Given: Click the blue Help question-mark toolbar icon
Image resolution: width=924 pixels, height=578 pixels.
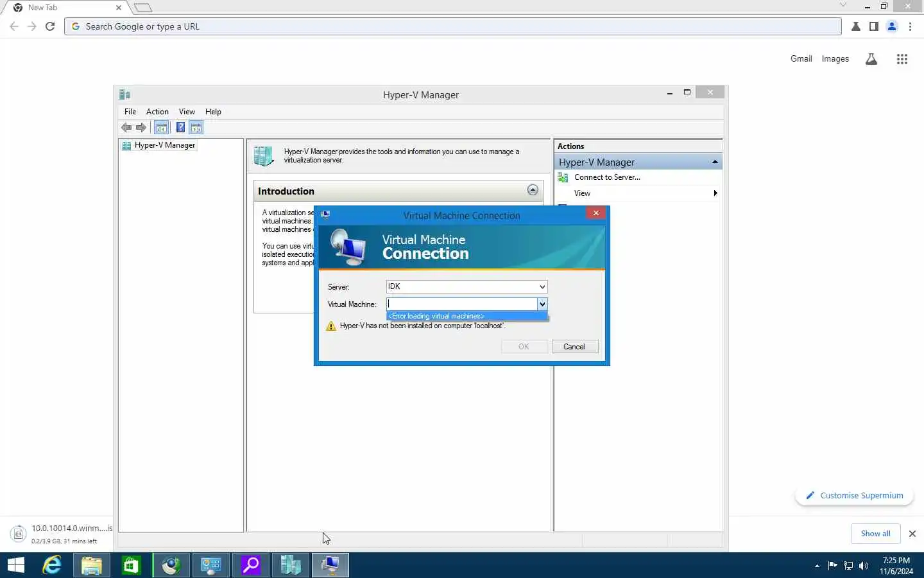Looking at the screenshot, I should coord(180,128).
